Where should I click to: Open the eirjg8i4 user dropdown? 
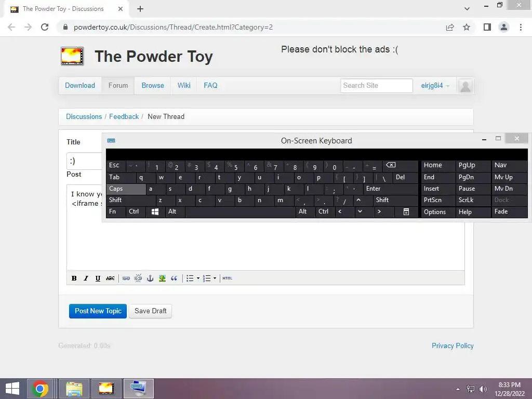coord(435,86)
